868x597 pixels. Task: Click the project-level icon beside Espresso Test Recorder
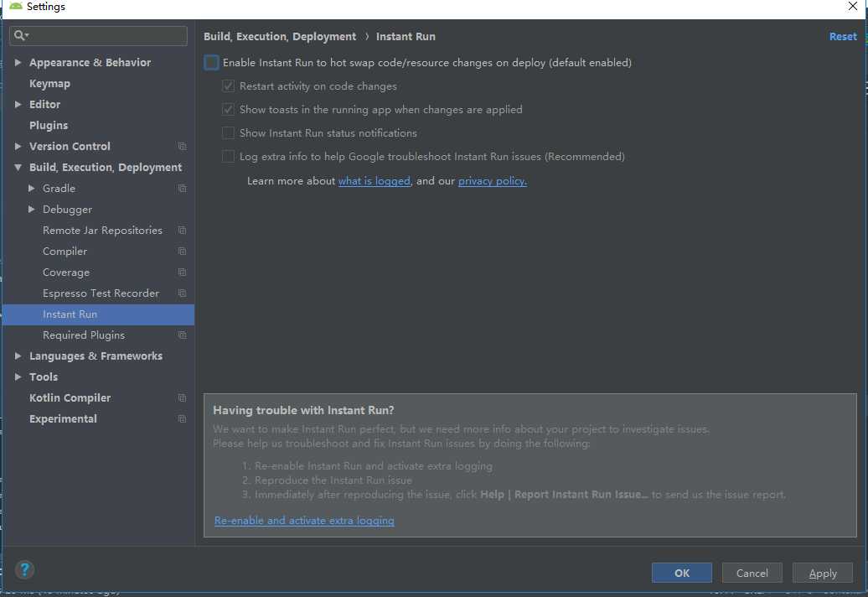click(182, 293)
